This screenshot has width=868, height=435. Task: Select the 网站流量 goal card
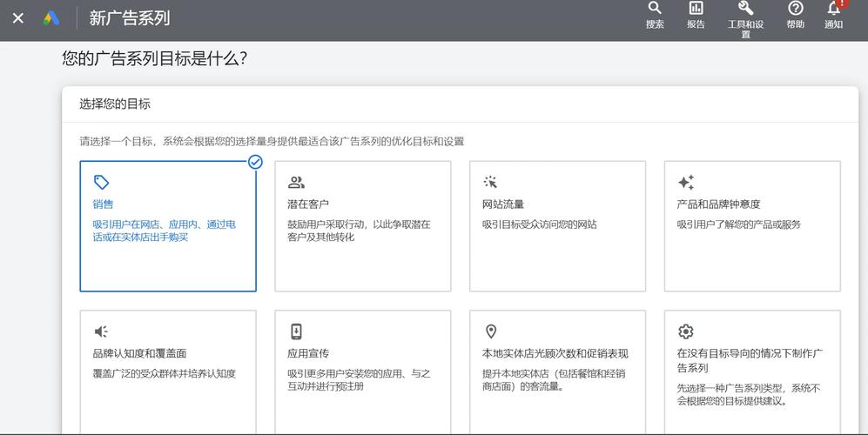[557, 226]
